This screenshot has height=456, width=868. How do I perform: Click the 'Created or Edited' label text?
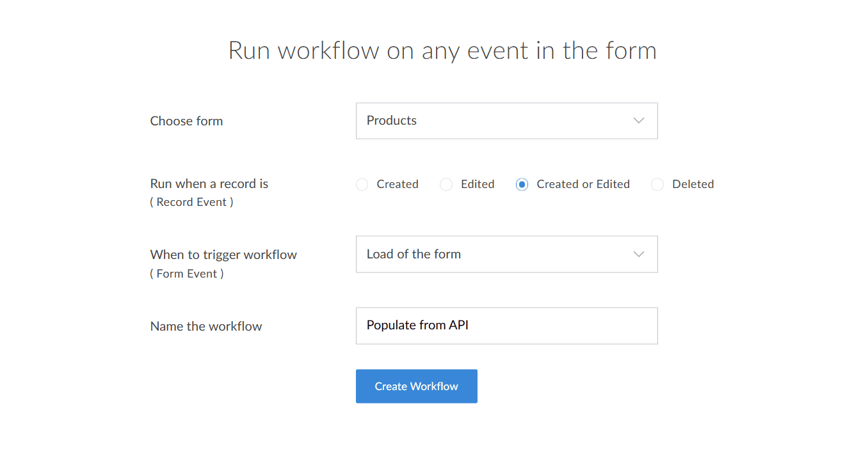[x=583, y=184]
